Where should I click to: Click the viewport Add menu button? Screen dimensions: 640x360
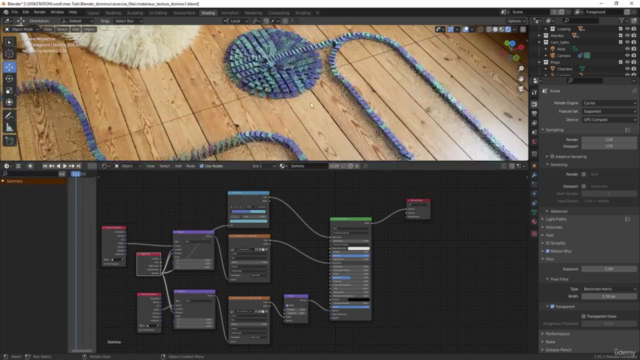coord(76,29)
